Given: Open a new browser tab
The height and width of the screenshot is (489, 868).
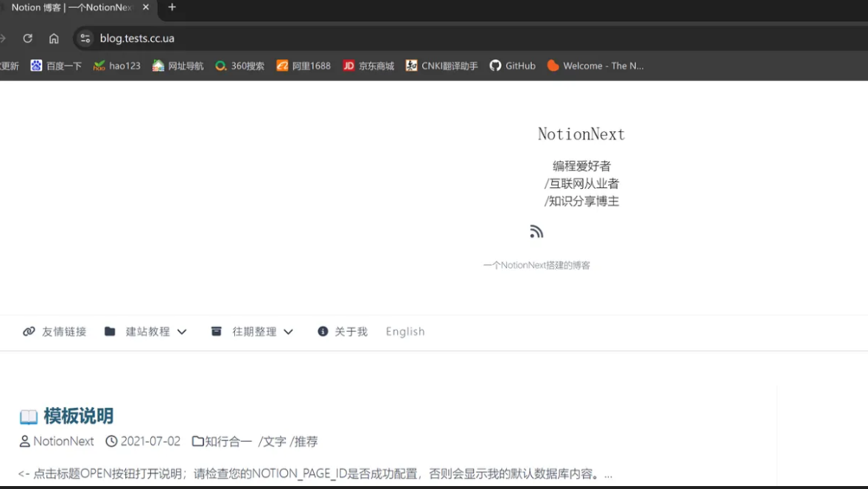Looking at the screenshot, I should tap(172, 7).
